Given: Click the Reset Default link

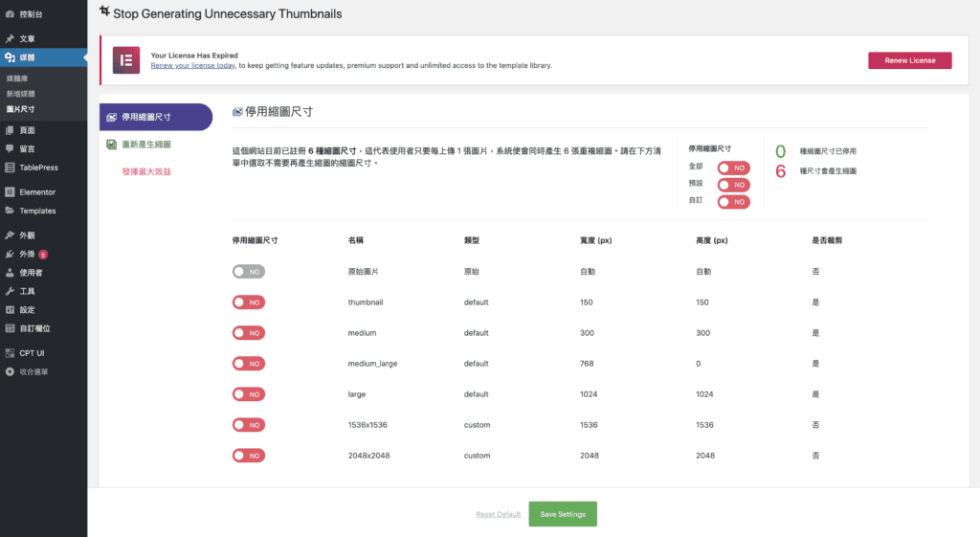Looking at the screenshot, I should (499, 514).
